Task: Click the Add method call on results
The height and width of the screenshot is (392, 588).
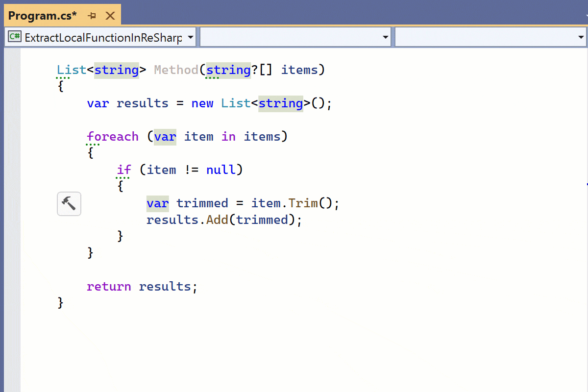Action: coord(217,220)
